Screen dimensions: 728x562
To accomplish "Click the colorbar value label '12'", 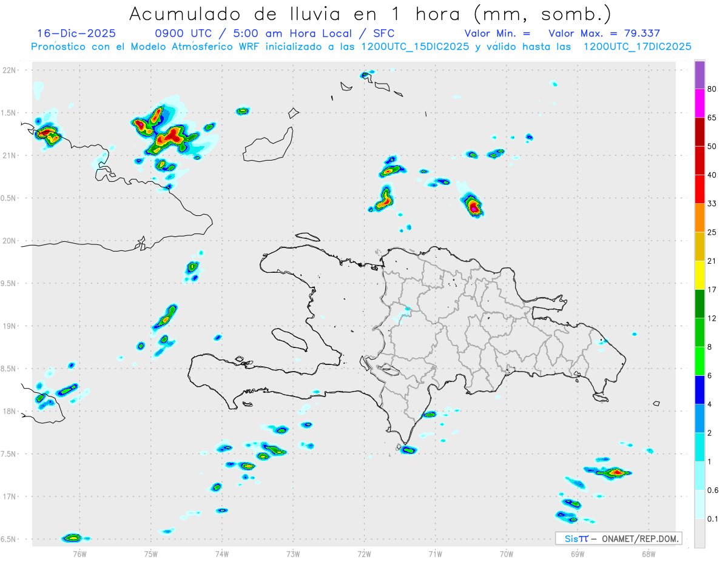I will pyautogui.click(x=712, y=318).
